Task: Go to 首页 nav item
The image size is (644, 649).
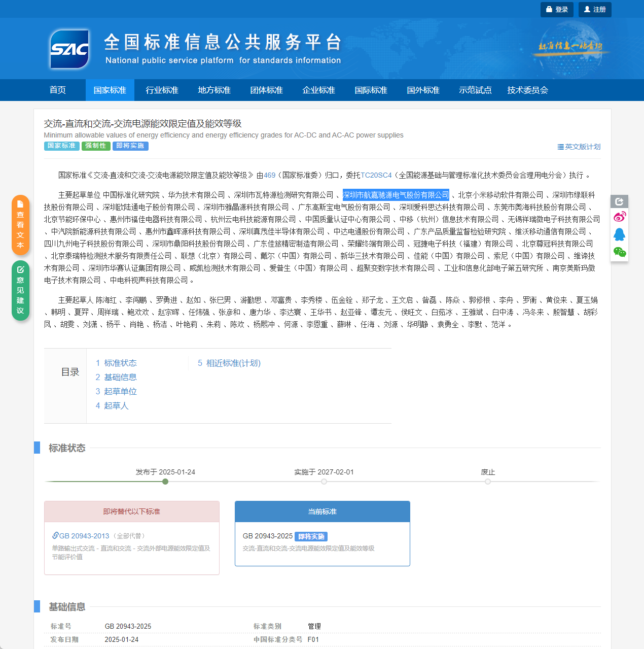Action: (x=58, y=90)
